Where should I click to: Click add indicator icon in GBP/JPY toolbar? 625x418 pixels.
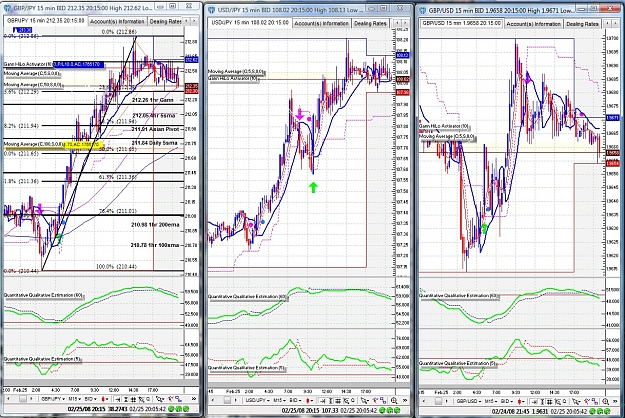[171, 399]
